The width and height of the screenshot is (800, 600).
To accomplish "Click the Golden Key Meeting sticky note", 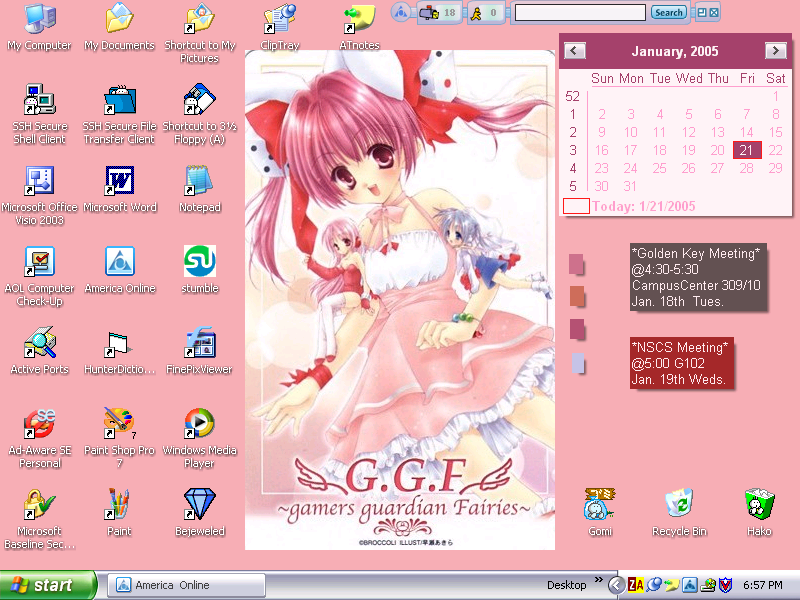I will (x=698, y=277).
